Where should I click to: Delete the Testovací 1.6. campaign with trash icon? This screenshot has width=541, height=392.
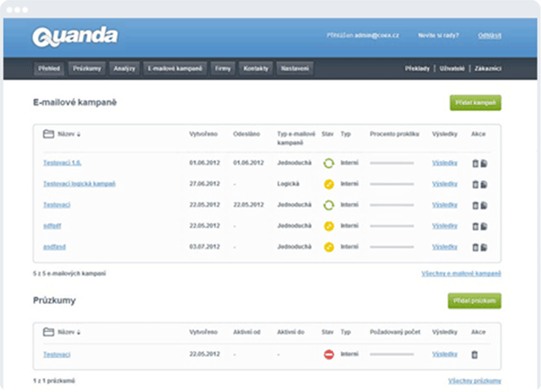coord(475,163)
